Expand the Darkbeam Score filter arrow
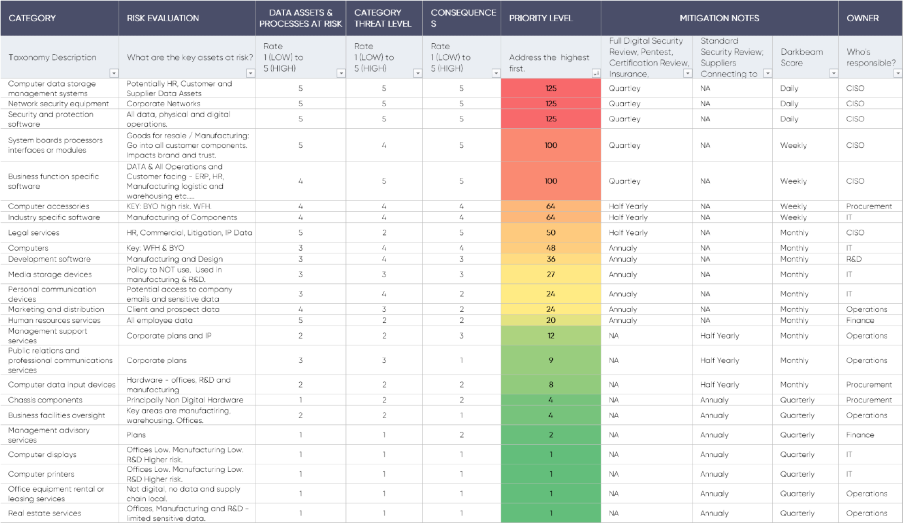The height and width of the screenshot is (524, 904). point(832,73)
